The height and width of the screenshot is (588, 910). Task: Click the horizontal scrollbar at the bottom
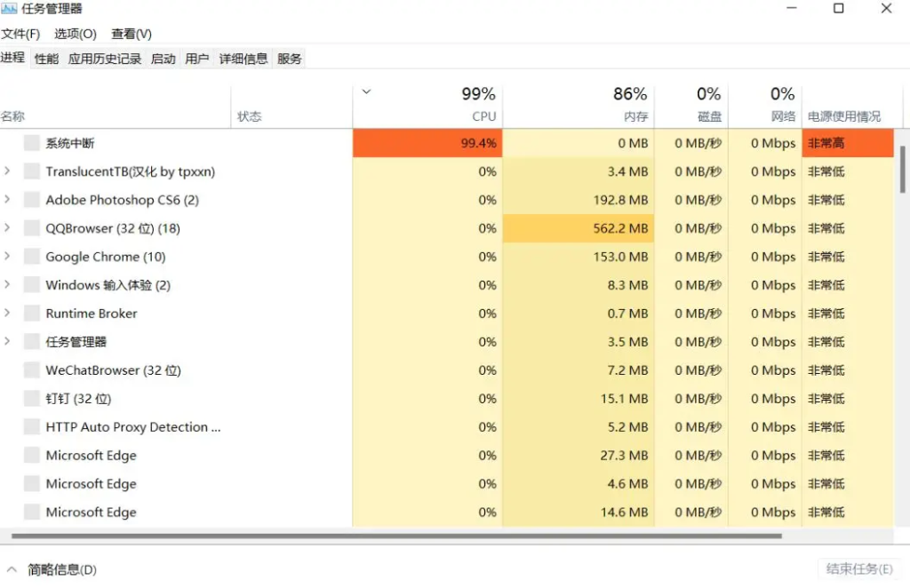(396, 536)
